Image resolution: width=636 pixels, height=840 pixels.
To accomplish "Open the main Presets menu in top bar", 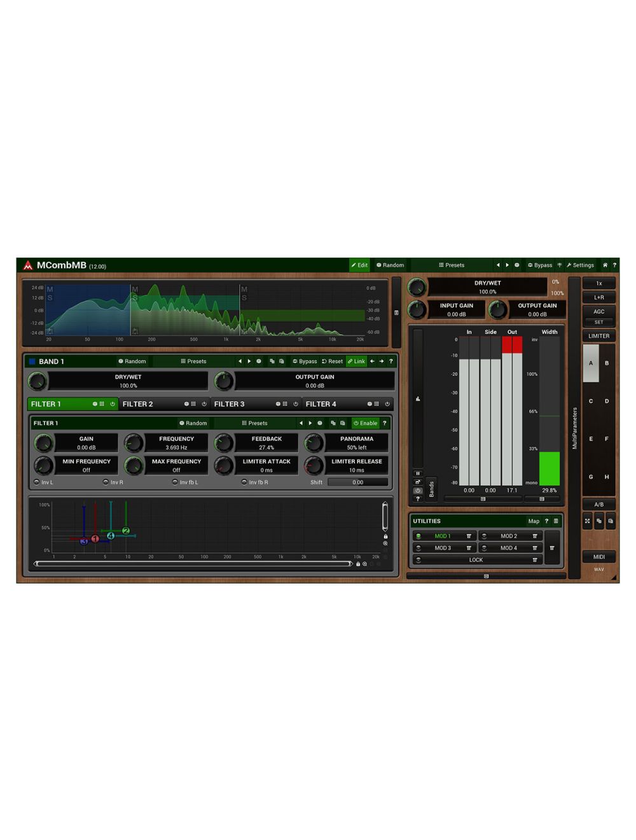I will (452, 265).
